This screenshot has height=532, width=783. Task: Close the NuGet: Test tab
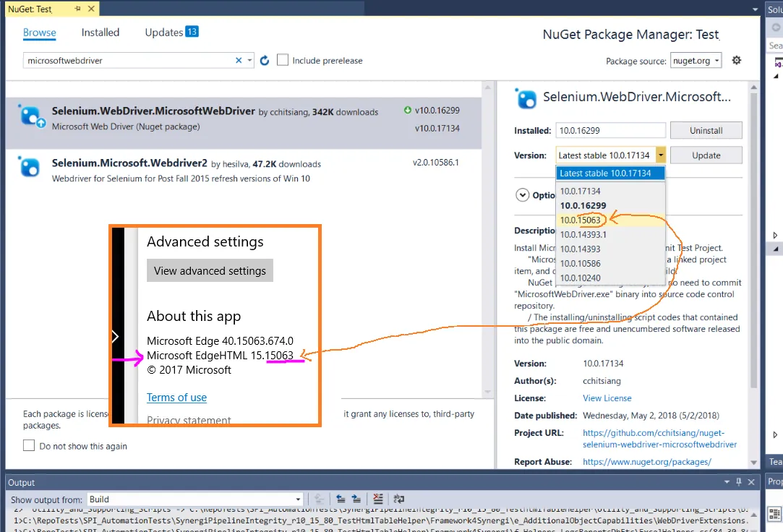91,9
